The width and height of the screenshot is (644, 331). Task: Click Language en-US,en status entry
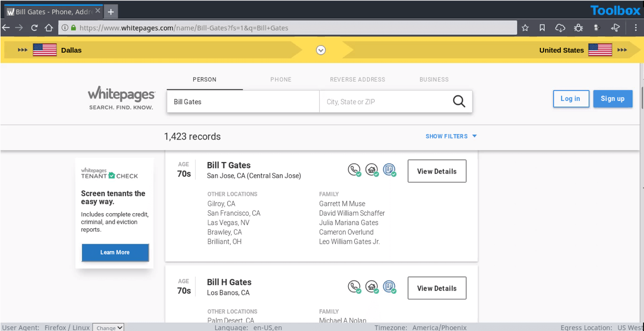click(248, 327)
